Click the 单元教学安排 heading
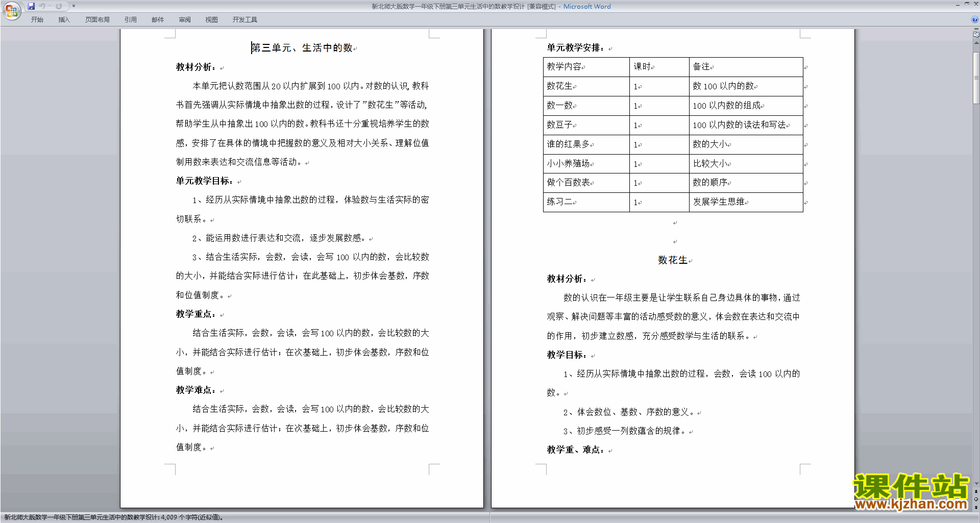This screenshot has height=523, width=980. tap(576, 48)
